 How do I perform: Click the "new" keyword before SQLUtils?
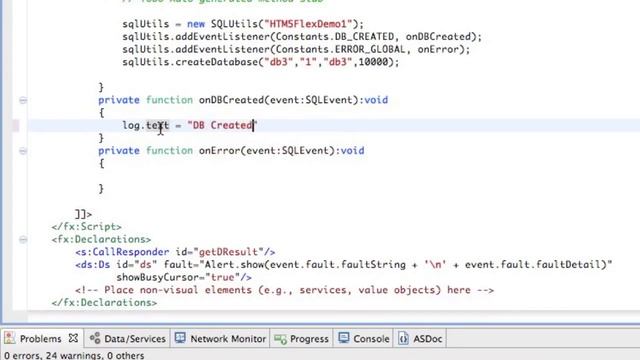coord(196,24)
